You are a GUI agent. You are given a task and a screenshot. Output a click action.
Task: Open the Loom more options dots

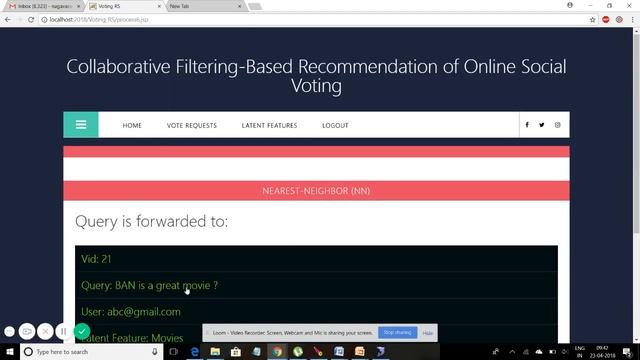[x=9, y=331]
